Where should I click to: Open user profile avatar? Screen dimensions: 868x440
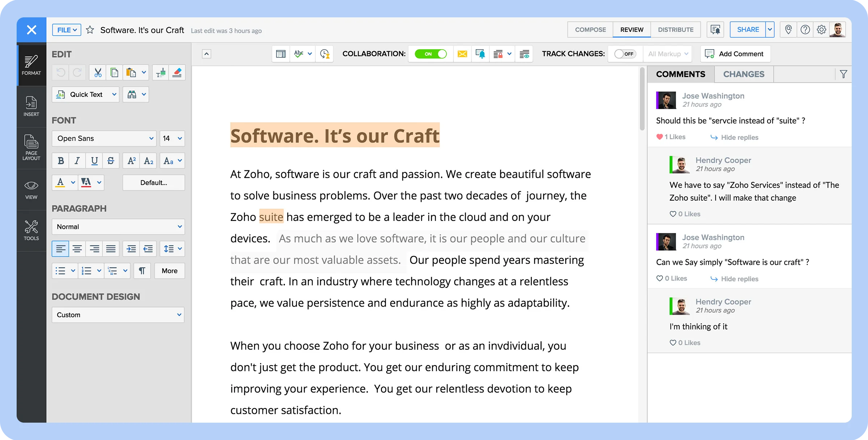click(x=838, y=30)
